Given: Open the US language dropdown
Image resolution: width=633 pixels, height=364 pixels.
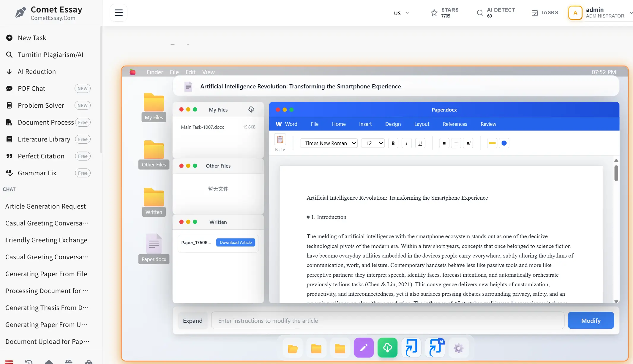Looking at the screenshot, I should coord(401,13).
